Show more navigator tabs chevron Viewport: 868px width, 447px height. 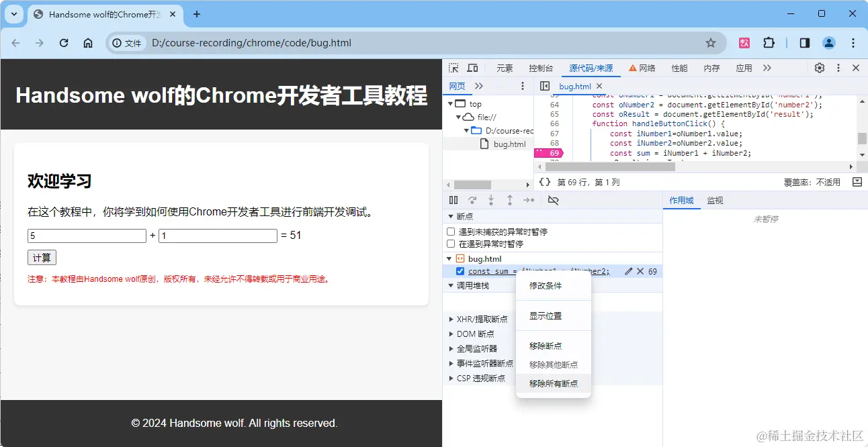click(479, 86)
